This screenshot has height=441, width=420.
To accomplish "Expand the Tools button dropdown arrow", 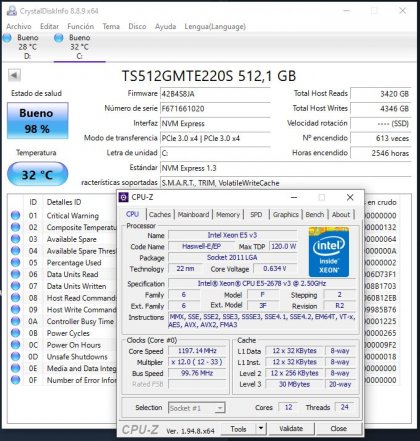I will pos(261,428).
